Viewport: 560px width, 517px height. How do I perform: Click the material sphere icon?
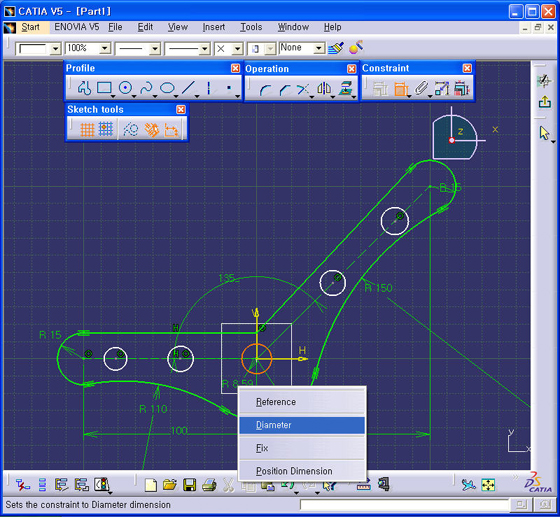356,47
